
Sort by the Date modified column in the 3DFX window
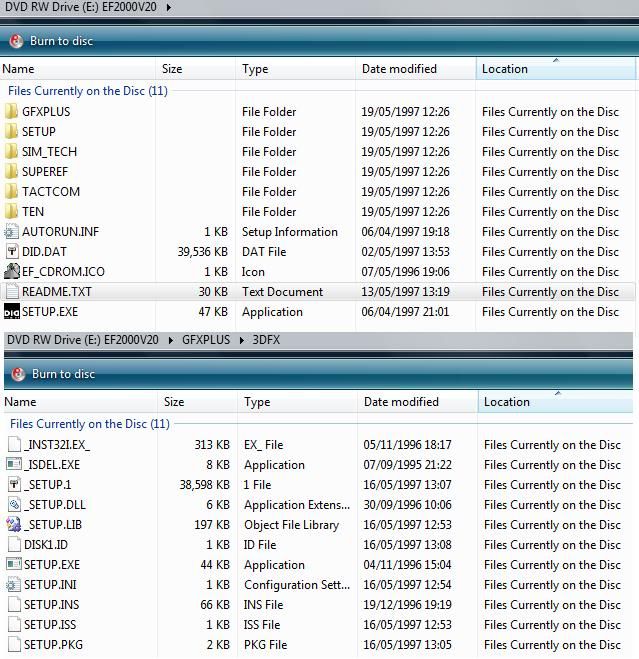point(401,402)
